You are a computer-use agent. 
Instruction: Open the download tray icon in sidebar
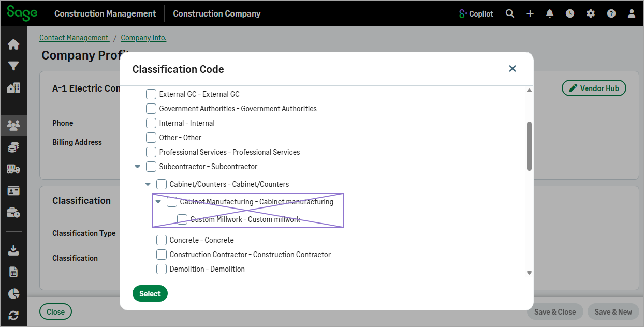(13, 250)
